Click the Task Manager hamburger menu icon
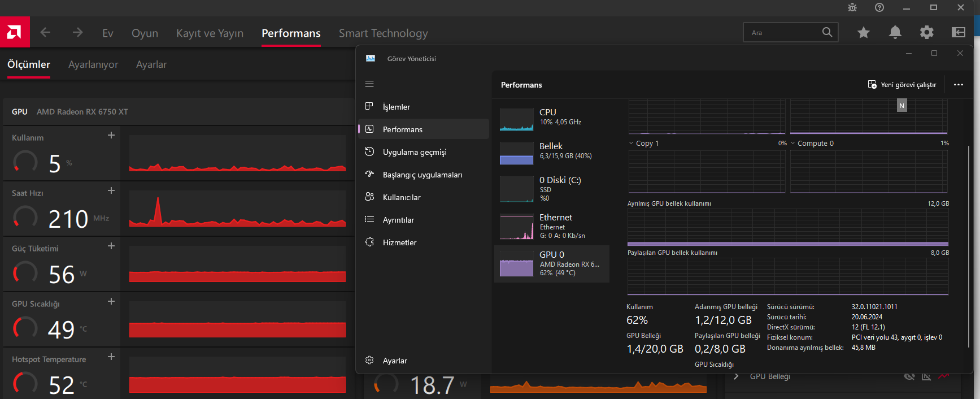The image size is (980, 399). point(369,84)
